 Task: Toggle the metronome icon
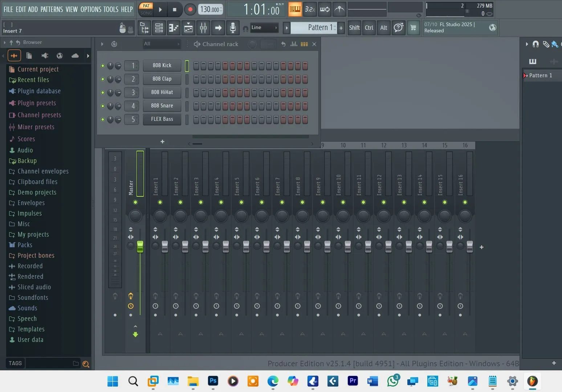(339, 9)
